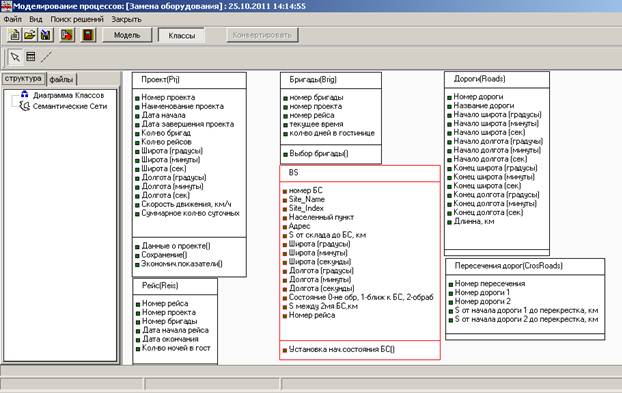Select Диаграмма Классов tree item
This screenshot has width=622, height=393.
pyautogui.click(x=69, y=95)
